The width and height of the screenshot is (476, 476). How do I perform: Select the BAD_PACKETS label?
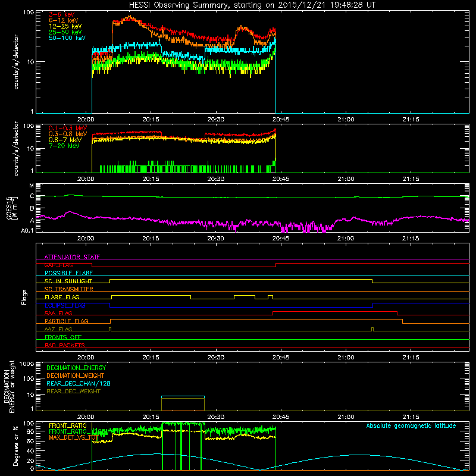coord(65,345)
